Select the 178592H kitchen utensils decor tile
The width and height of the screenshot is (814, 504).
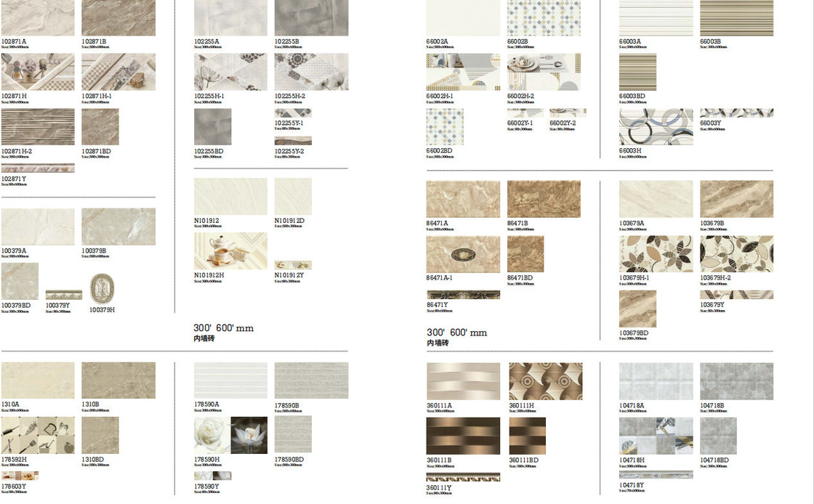click(38, 435)
